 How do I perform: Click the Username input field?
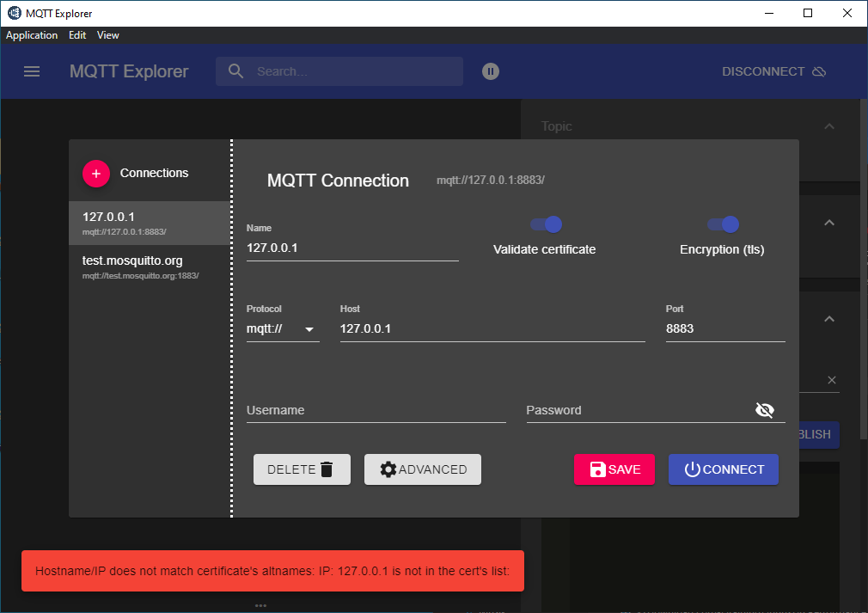click(376, 410)
